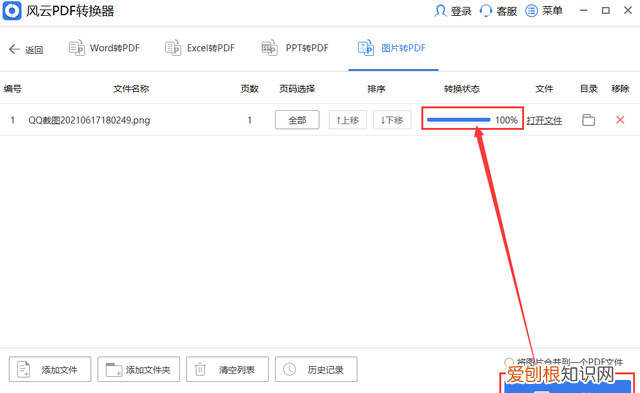This screenshot has height=393, width=640.
Task: Click the 添加文件夹 button
Action: (138, 369)
